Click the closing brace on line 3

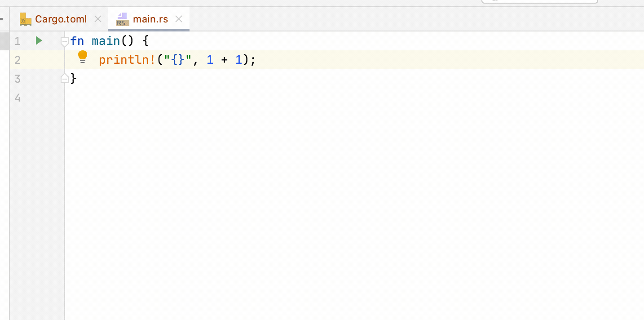coord(74,79)
